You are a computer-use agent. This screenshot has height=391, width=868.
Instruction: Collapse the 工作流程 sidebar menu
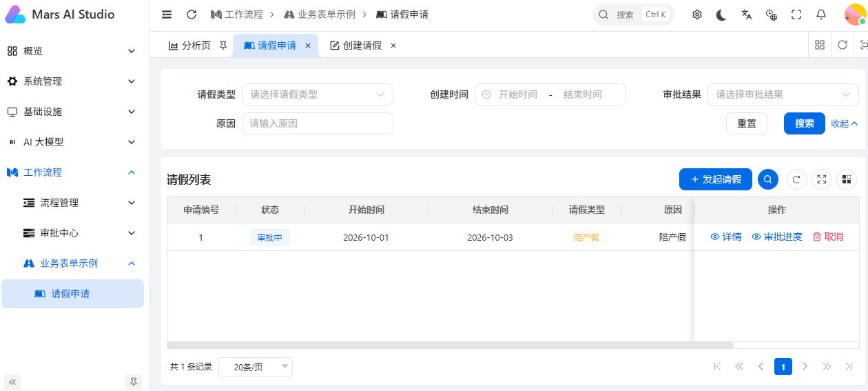click(x=72, y=172)
